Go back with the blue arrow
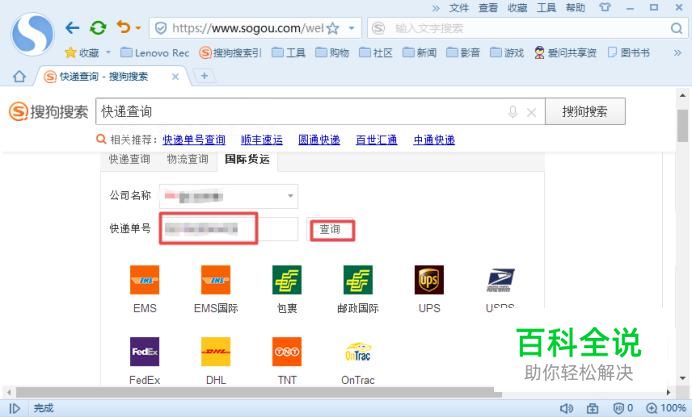This screenshot has height=417, width=692. pos(72,28)
